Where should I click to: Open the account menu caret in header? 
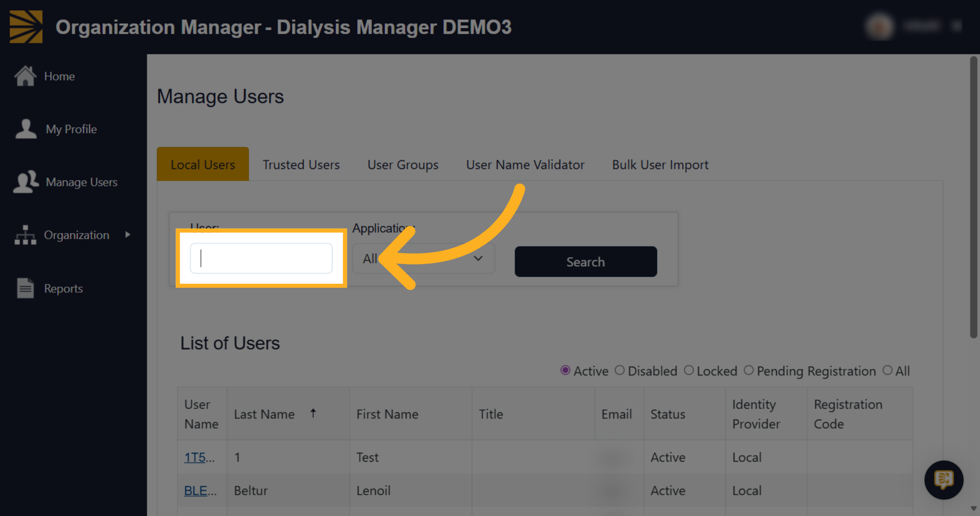point(956,27)
